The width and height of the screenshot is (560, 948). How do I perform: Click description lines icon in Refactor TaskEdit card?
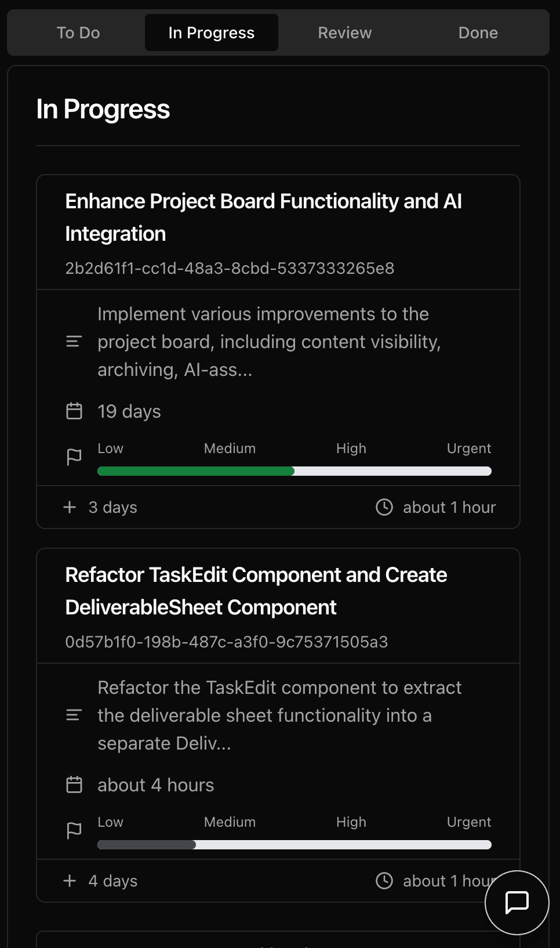(74, 715)
